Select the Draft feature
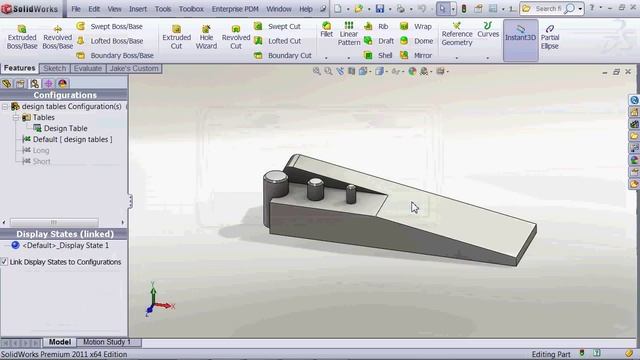This screenshot has width=640, height=360. coord(379,41)
